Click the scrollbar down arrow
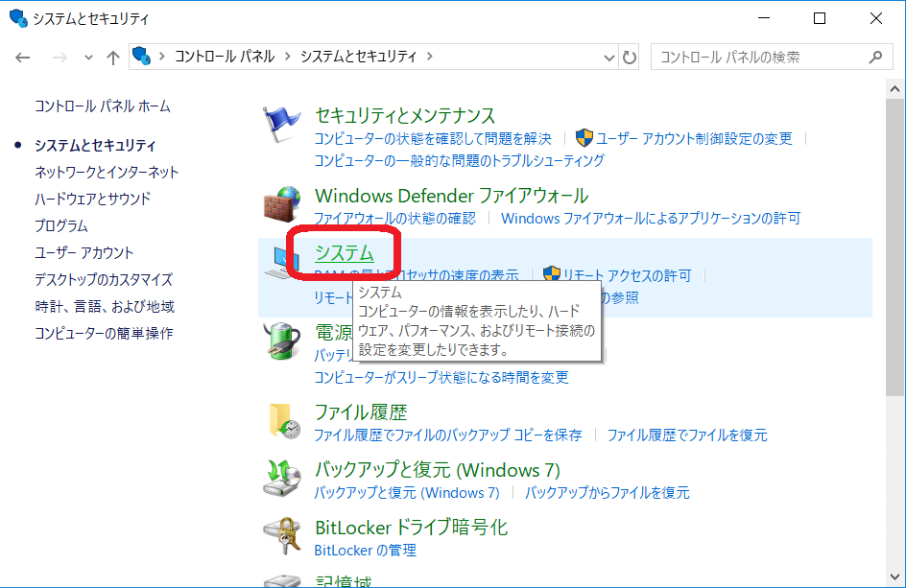 point(894,576)
